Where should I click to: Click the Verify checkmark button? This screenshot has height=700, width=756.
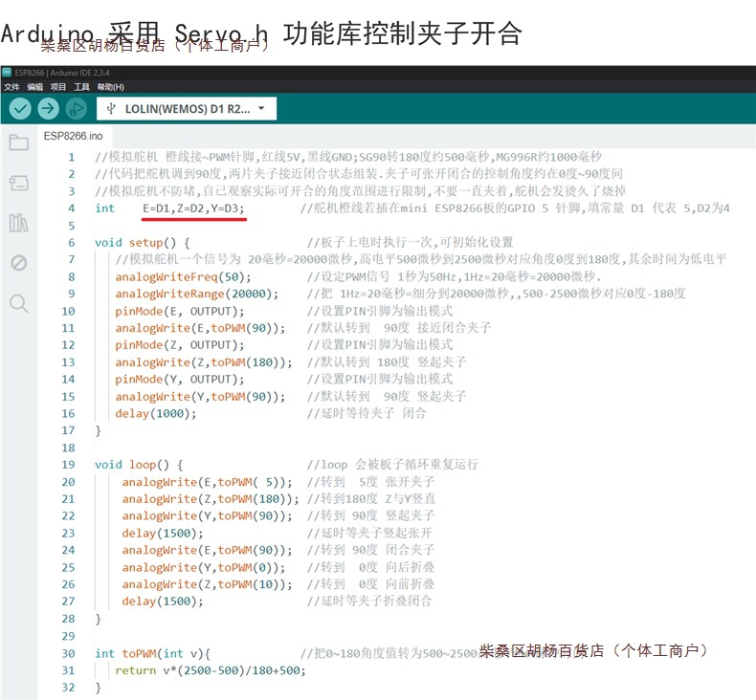[x=20, y=109]
